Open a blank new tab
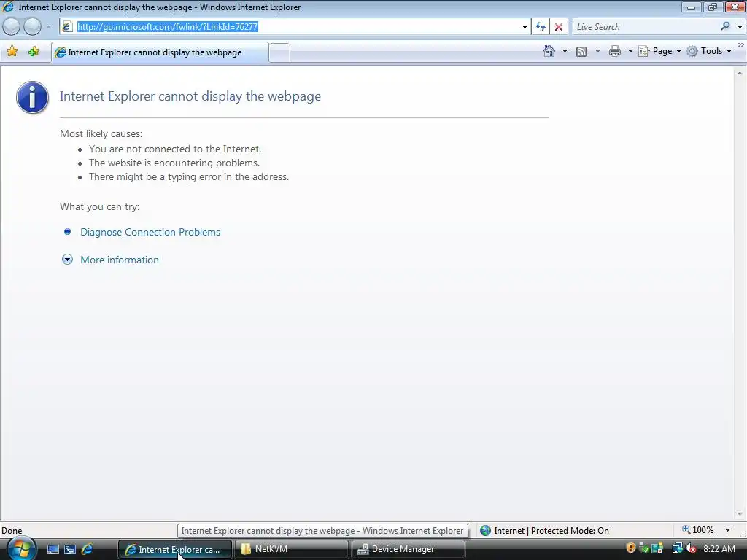This screenshot has width=747, height=560. pyautogui.click(x=279, y=52)
